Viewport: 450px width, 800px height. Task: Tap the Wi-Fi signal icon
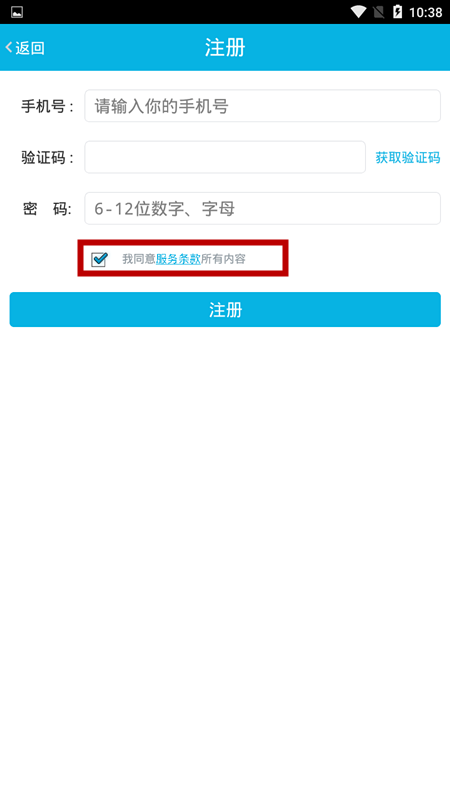(x=359, y=12)
